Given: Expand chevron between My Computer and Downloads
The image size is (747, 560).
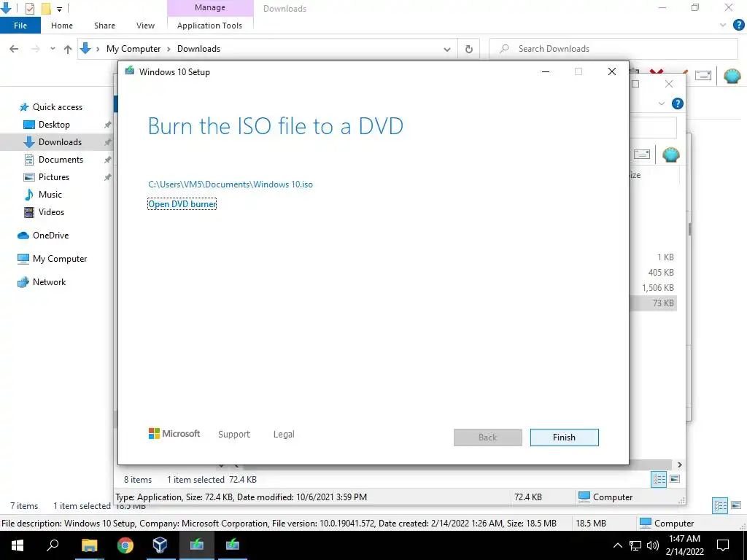Looking at the screenshot, I should pos(169,49).
